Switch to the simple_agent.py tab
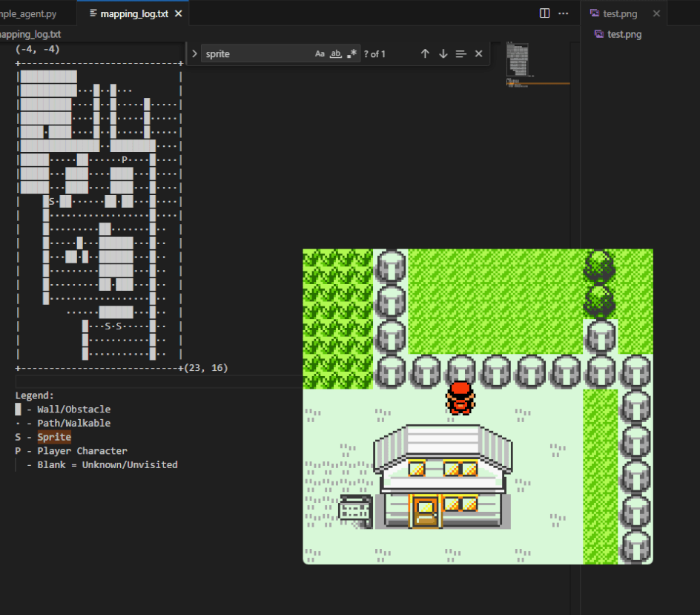The width and height of the screenshot is (700, 615). [30, 14]
